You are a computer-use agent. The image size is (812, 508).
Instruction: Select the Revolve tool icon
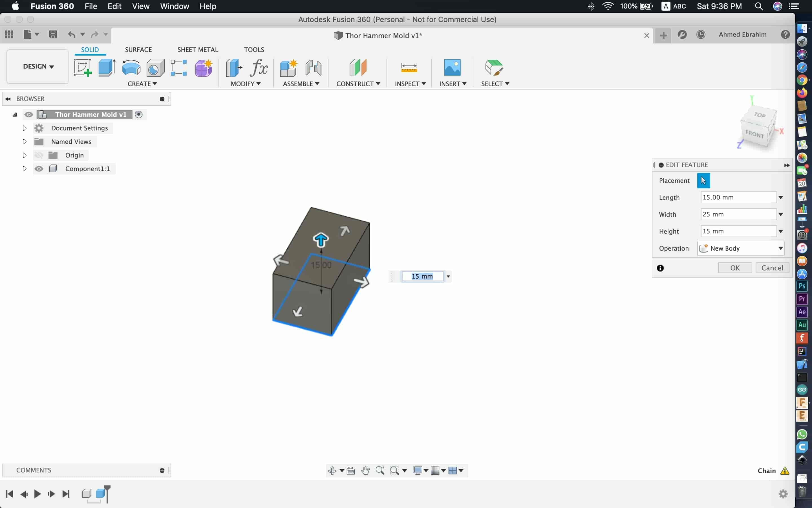tap(131, 67)
